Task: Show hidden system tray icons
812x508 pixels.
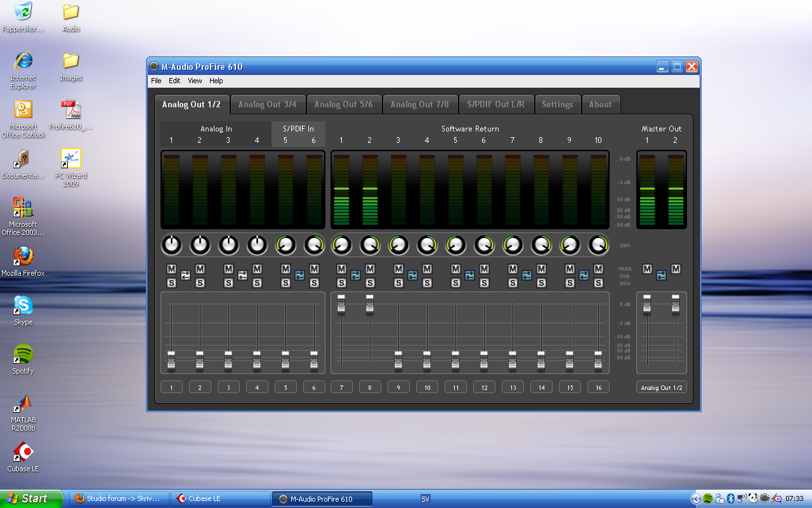Action: 696,498
